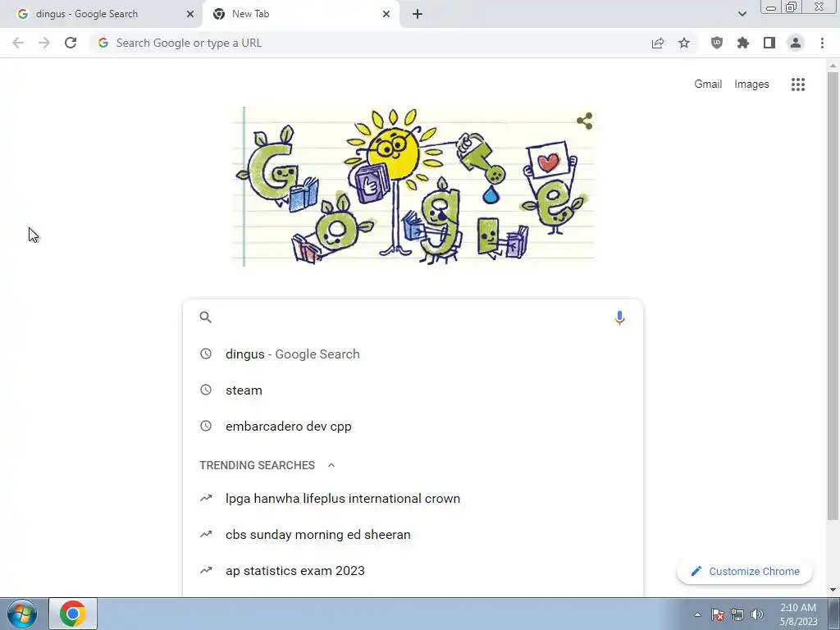The image size is (840, 630).
Task: Click the scrollbar down arrow
Action: click(x=833, y=590)
